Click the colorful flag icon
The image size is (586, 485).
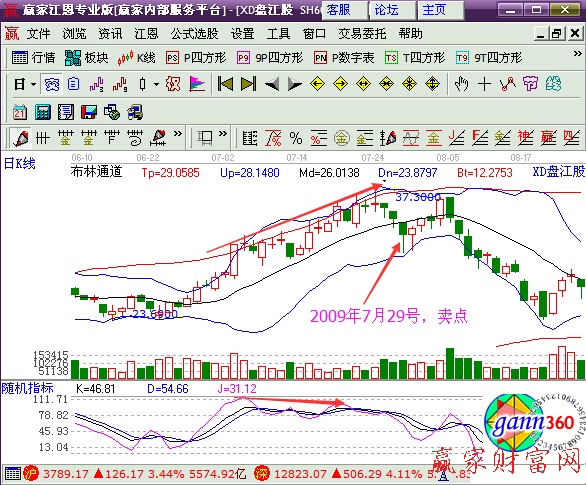pos(197,84)
